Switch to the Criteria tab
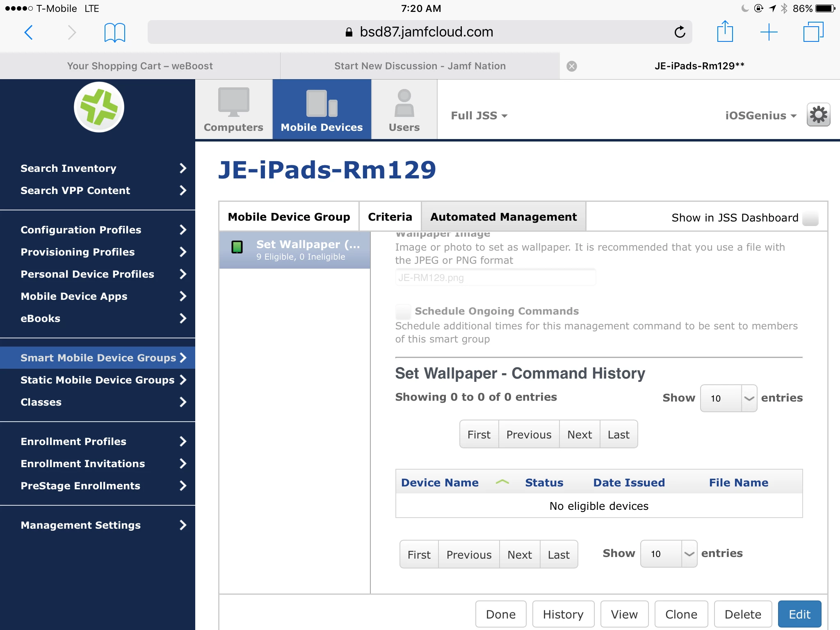840x630 pixels. click(390, 217)
